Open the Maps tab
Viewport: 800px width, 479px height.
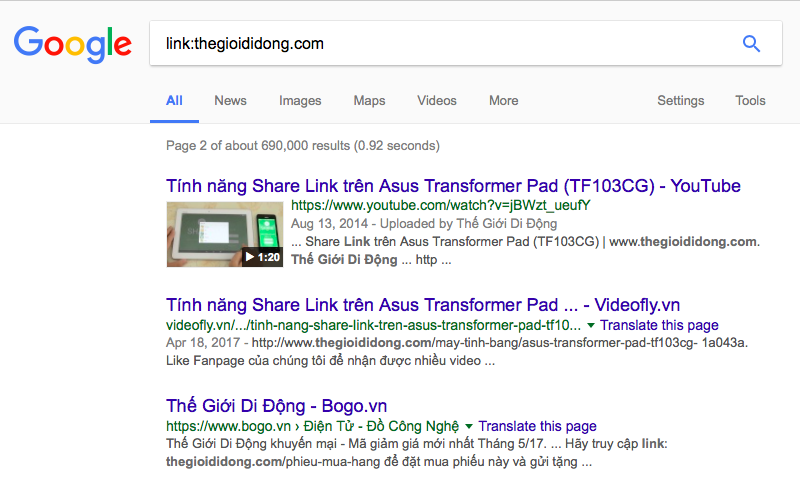(369, 100)
